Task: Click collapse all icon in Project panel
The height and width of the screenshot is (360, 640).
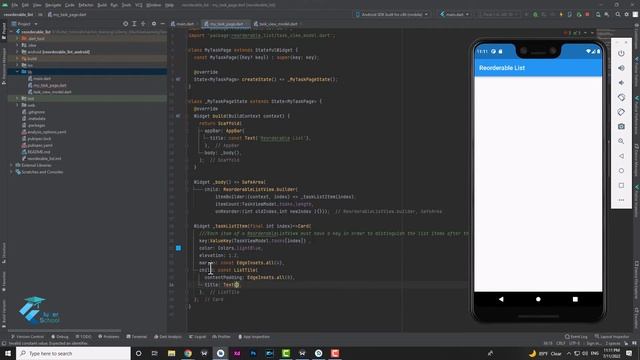Action: [x=143, y=24]
